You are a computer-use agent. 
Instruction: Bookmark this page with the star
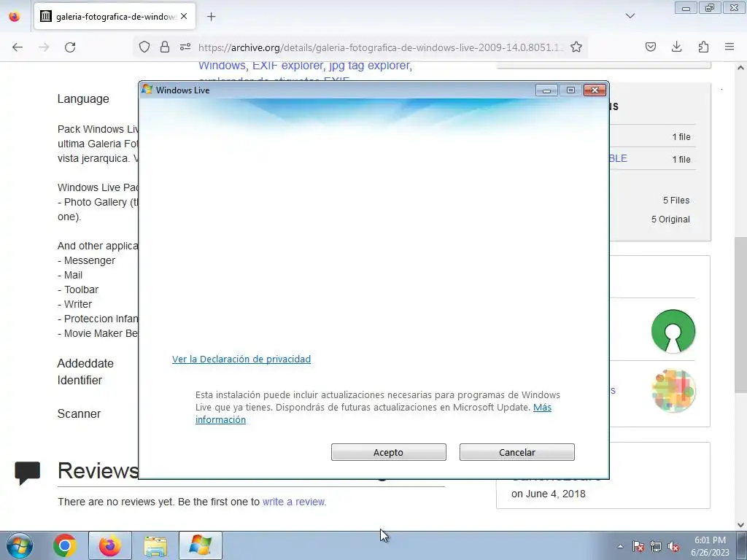point(576,47)
